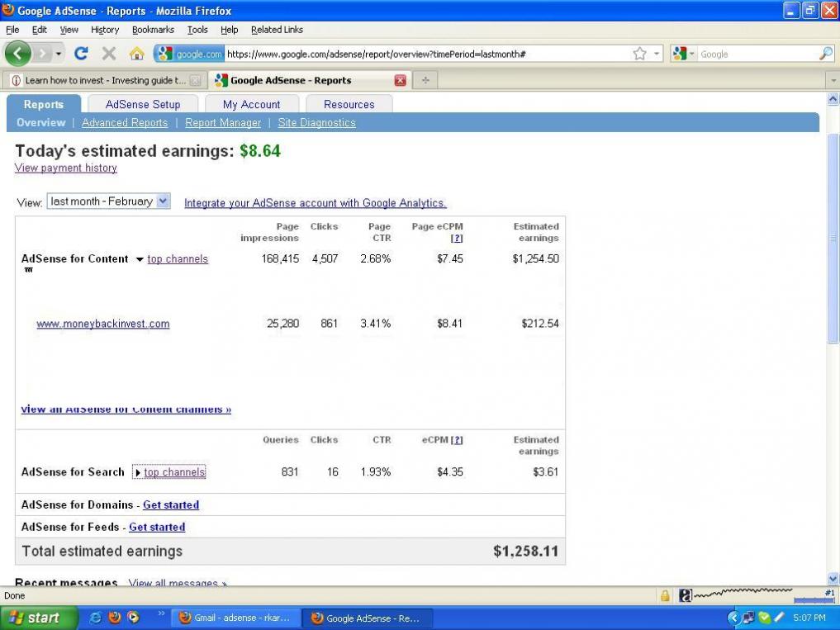The width and height of the screenshot is (840, 630).
Task: Click the Page eCPM help question mark
Action: (x=457, y=239)
